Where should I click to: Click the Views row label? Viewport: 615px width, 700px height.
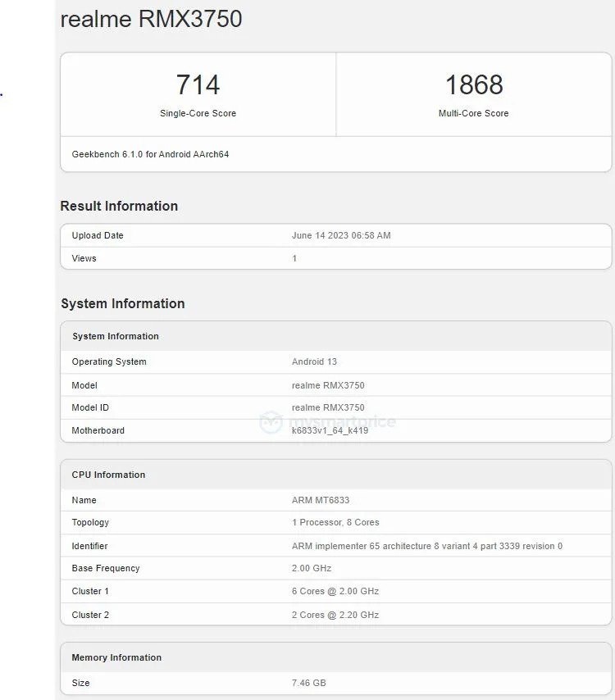pos(84,258)
